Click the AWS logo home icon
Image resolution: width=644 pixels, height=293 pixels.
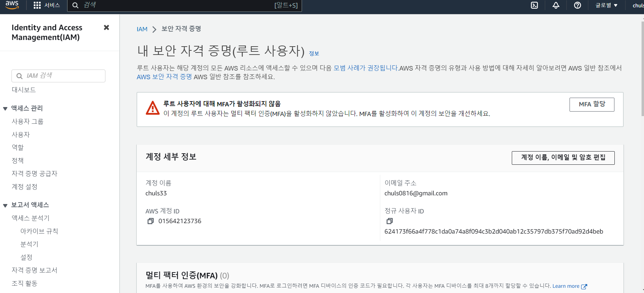click(x=12, y=5)
